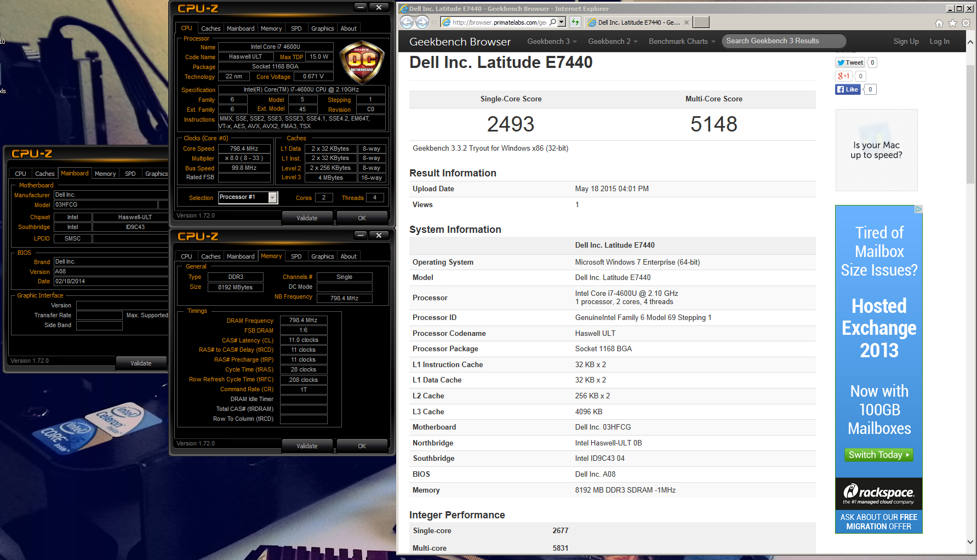Open Caches tab in the Memory CPU-Z window

pos(210,256)
